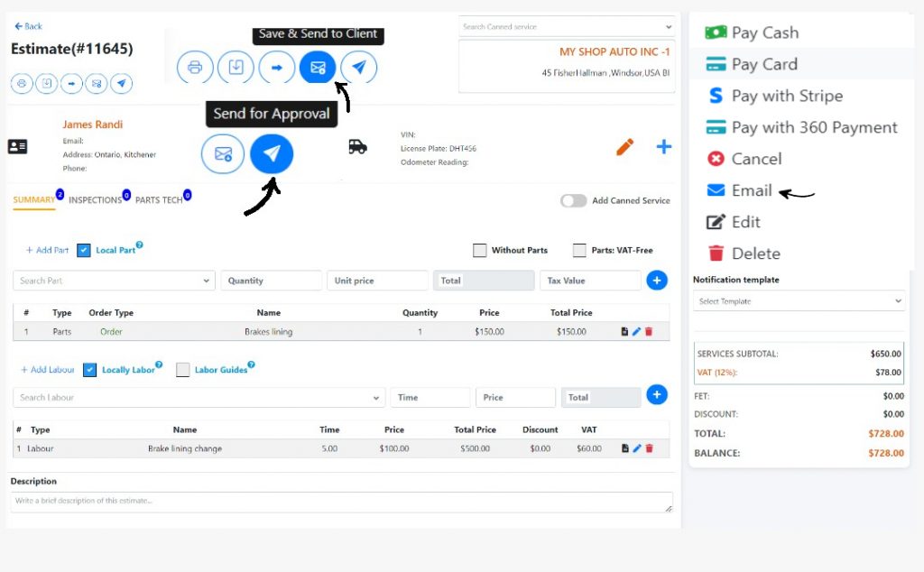
Task: Edit Brake lining change labour with the pencil icon
Action: tap(637, 448)
